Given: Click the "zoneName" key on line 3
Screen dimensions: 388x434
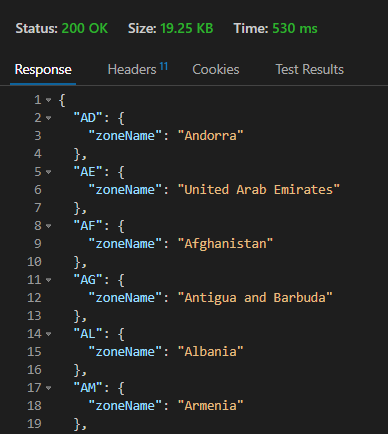Looking at the screenshot, I should tap(125, 136).
